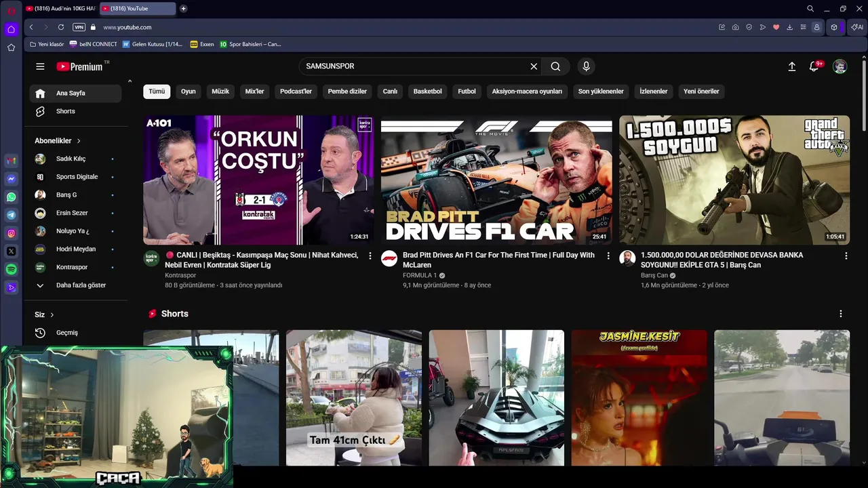Open YouTube notifications bell
The image size is (868, 488).
pyautogui.click(x=814, y=66)
